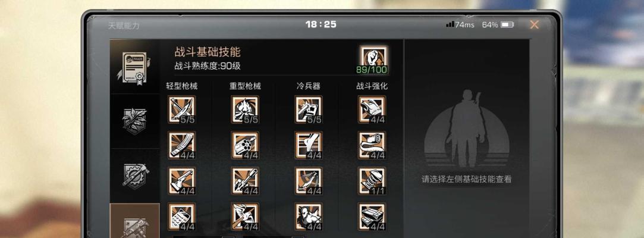Select the certificate talent tab in sidebar

(x=134, y=66)
